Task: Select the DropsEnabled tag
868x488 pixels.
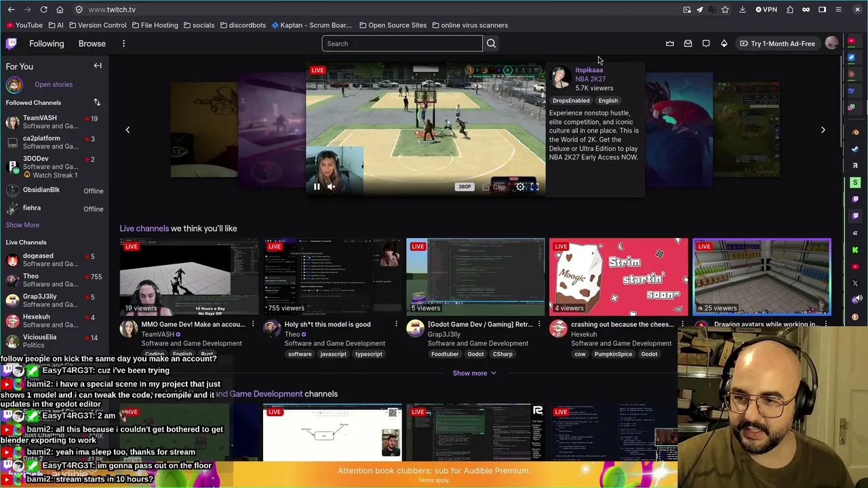Action: [x=571, y=100]
